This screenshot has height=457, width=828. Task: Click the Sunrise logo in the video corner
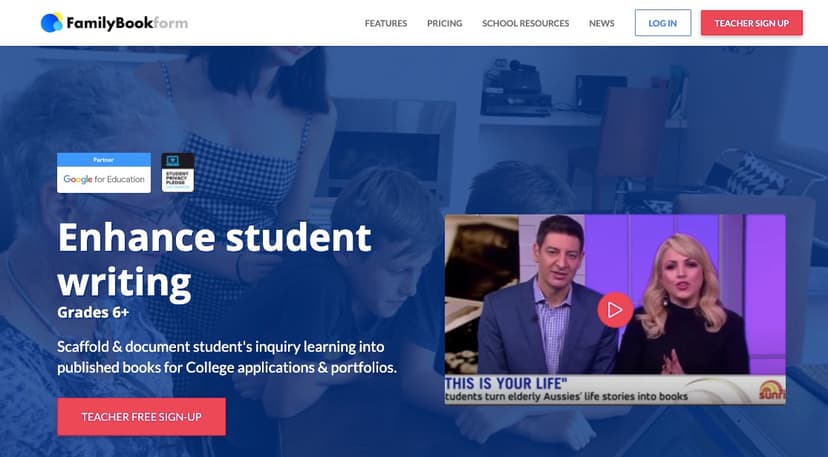pyautogui.click(x=771, y=390)
